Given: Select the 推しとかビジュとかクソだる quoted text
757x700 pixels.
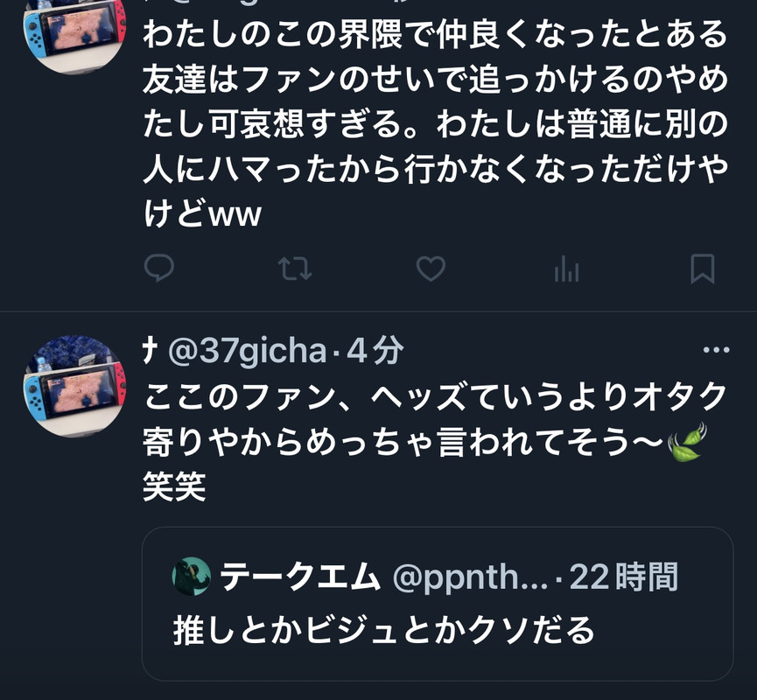Looking at the screenshot, I should [x=384, y=631].
